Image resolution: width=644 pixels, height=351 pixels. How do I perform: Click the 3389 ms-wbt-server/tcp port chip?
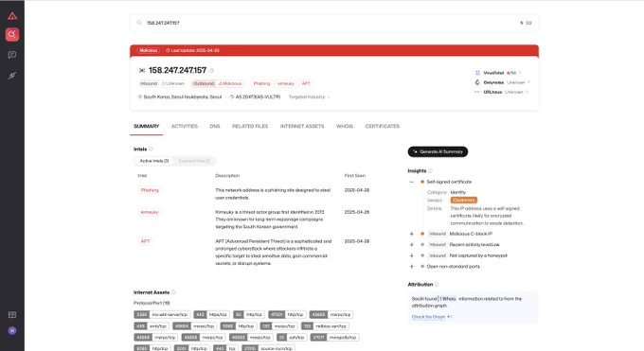click(162, 315)
